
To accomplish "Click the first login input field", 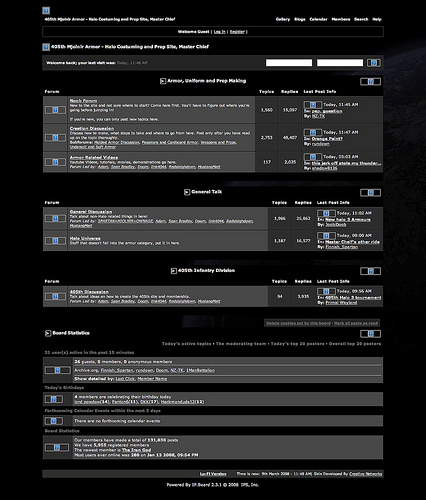I will 289,63.
